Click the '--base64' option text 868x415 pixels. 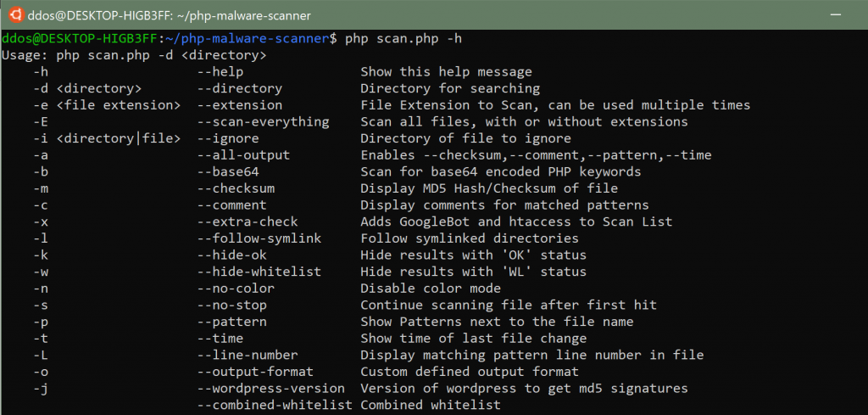click(x=228, y=171)
